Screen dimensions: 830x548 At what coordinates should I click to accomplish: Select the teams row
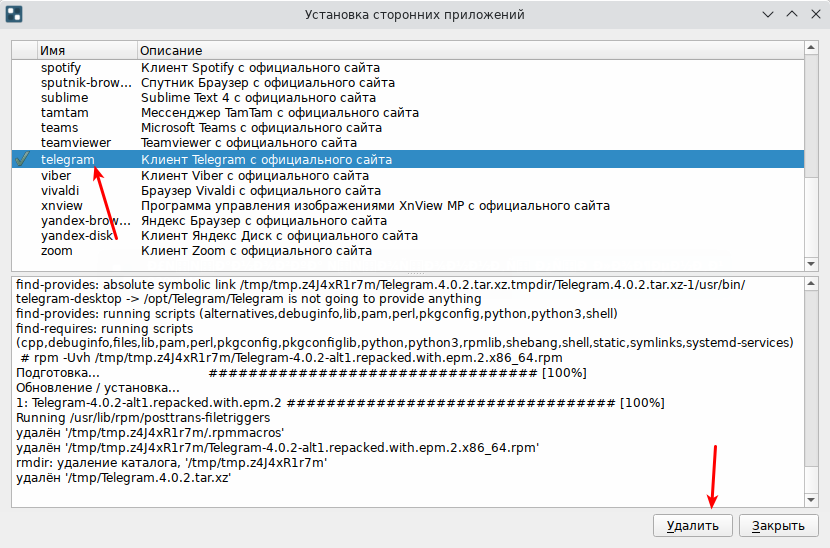point(408,128)
